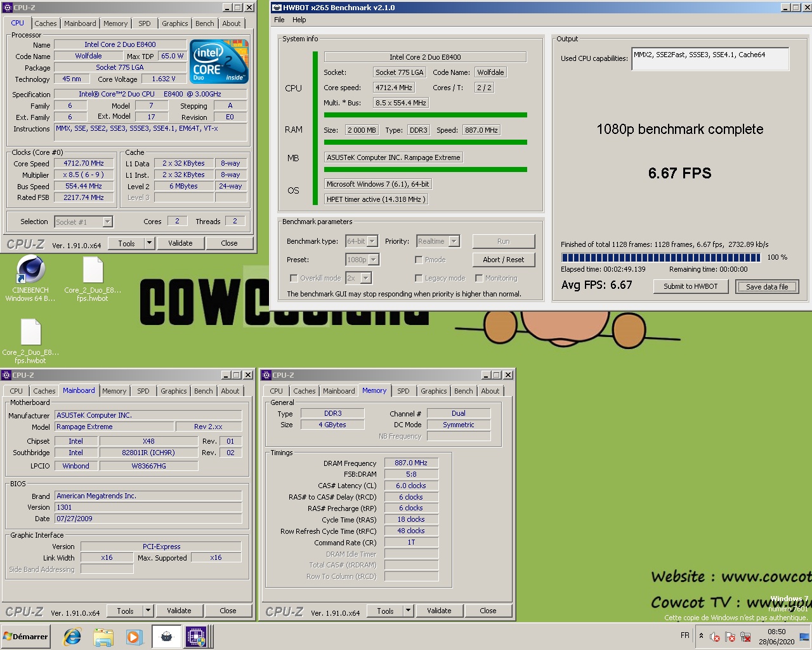
Task: Click the HWBOT x265 Benchmark title bar icon
Action: [x=277, y=8]
